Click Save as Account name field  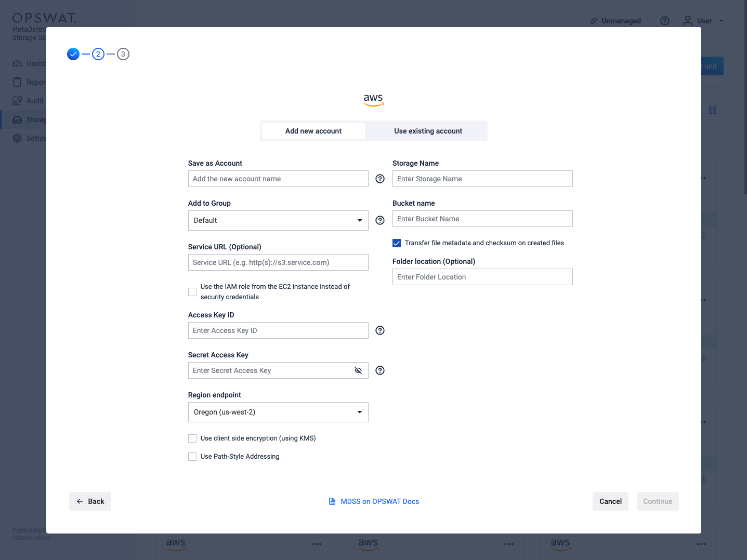tap(278, 179)
